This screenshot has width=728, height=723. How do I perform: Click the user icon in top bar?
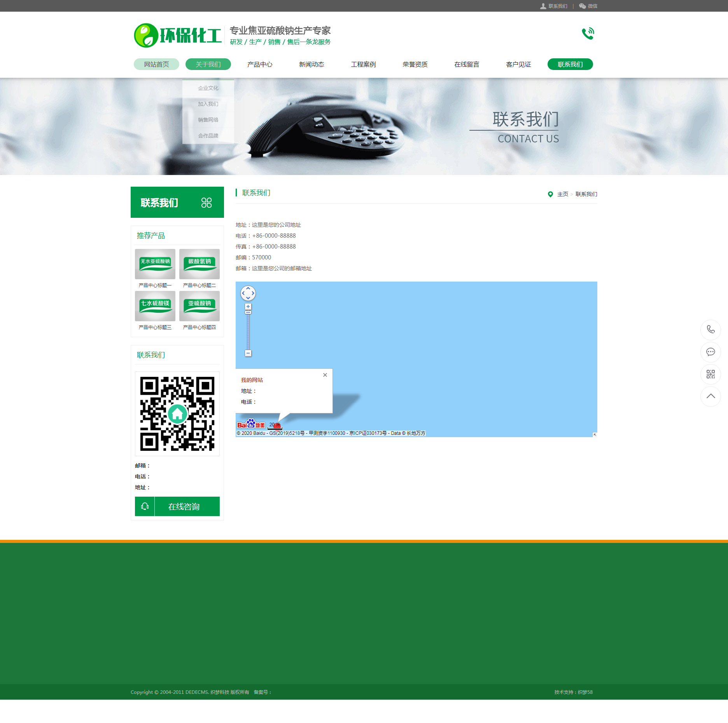(543, 6)
